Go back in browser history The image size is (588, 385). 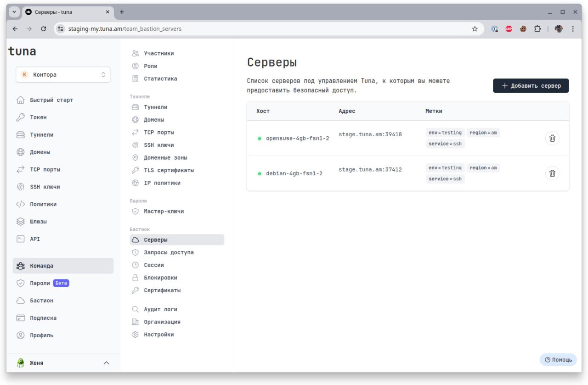(x=15, y=28)
